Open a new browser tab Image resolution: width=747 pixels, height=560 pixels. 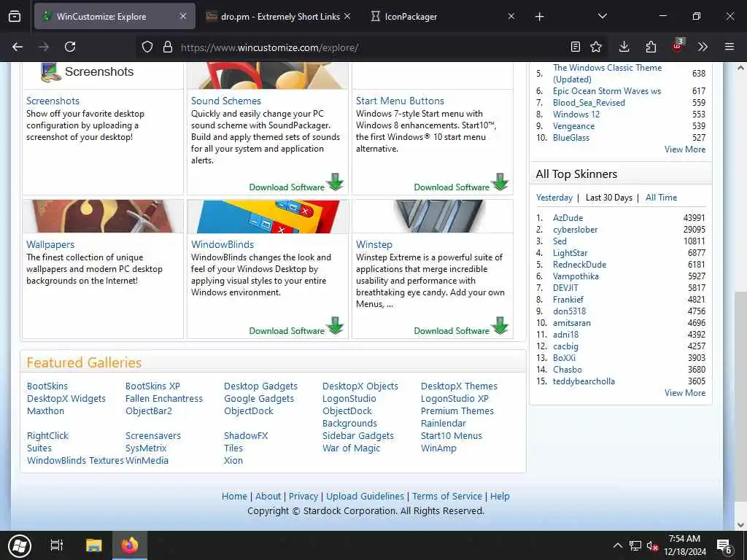pos(539,17)
